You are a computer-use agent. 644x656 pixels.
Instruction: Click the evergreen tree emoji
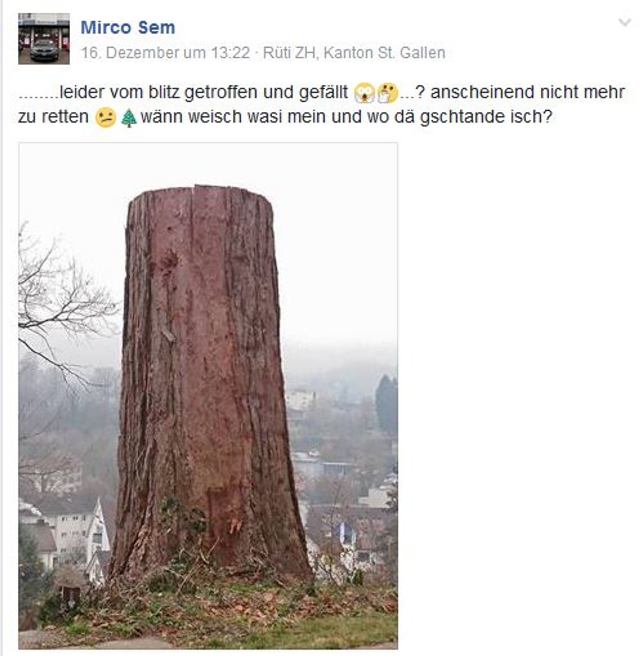click(129, 118)
